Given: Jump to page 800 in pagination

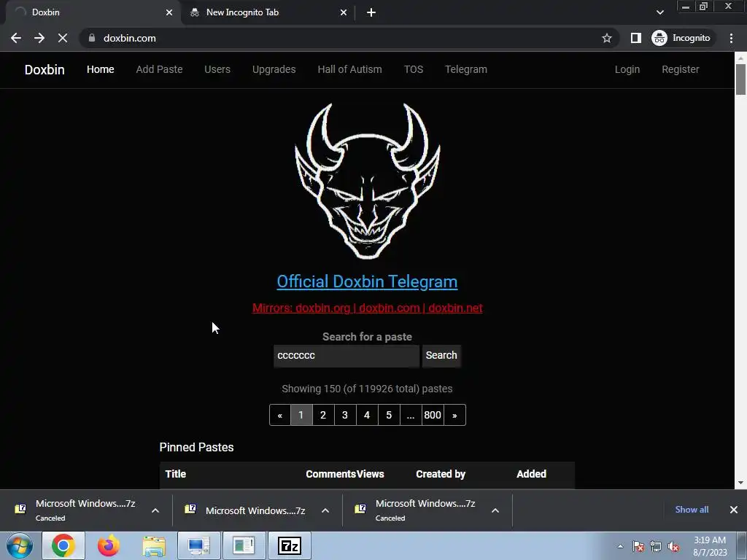Looking at the screenshot, I should point(433,415).
